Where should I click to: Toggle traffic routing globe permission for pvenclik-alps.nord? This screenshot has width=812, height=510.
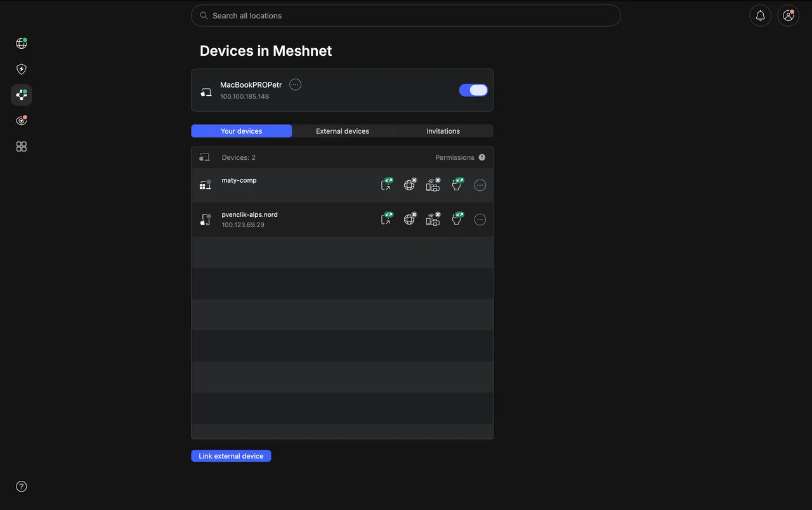[x=410, y=219]
